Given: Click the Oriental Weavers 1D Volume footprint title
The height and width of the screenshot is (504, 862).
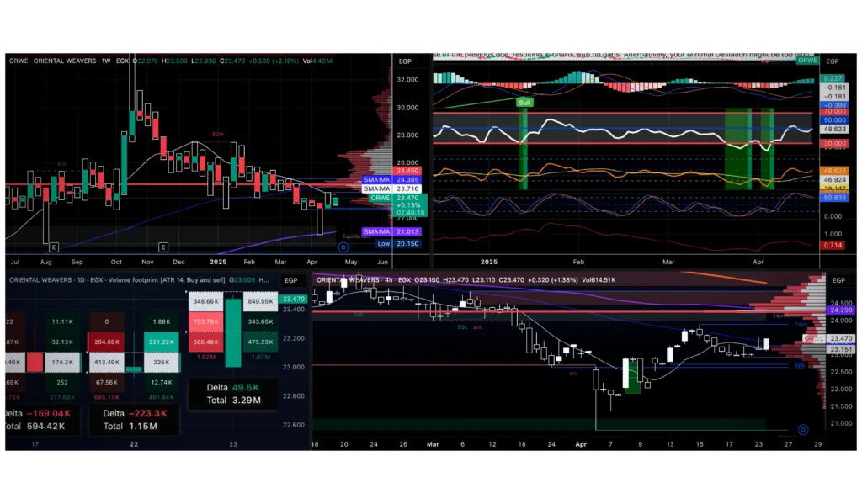Looking at the screenshot, I should (x=117, y=279).
